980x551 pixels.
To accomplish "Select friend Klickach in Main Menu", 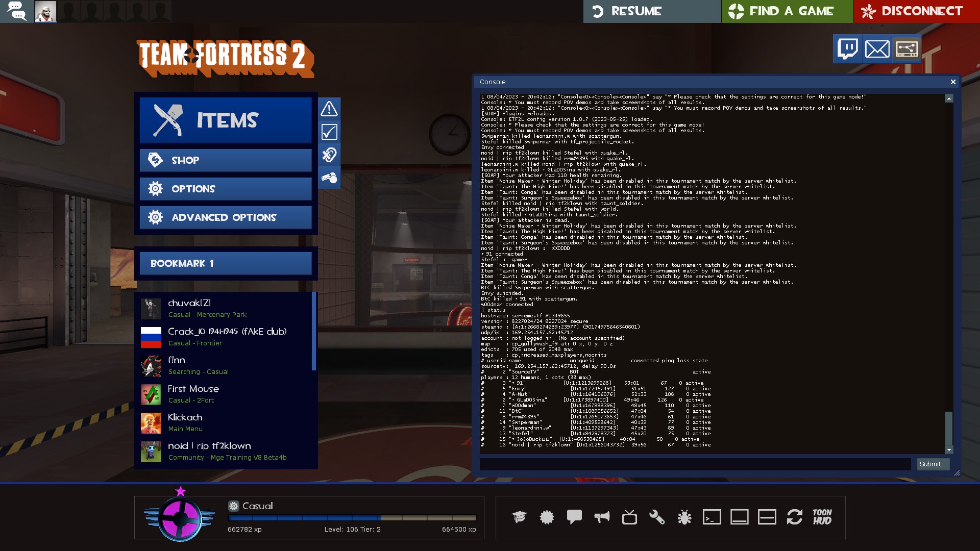I will point(226,422).
